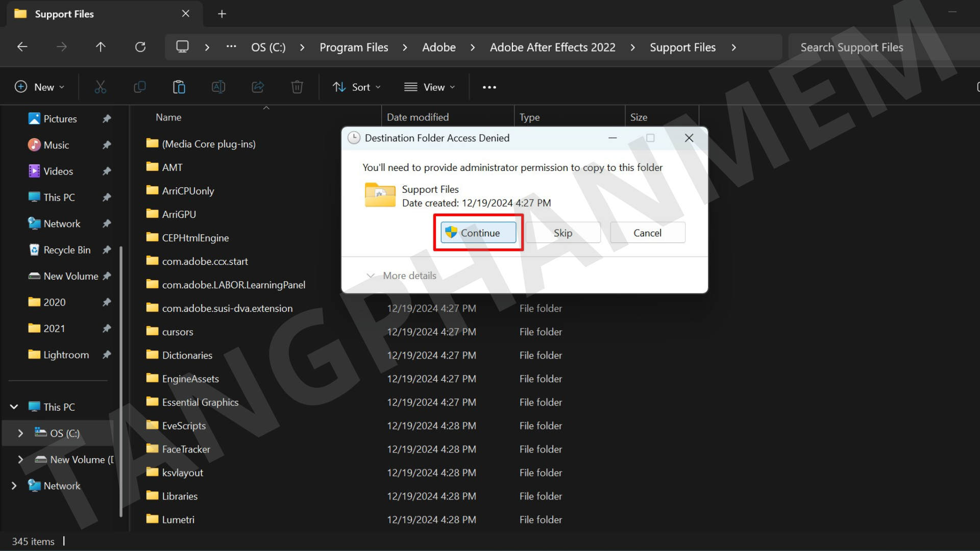
Task: Open a new tab with plus button
Action: click(x=222, y=14)
